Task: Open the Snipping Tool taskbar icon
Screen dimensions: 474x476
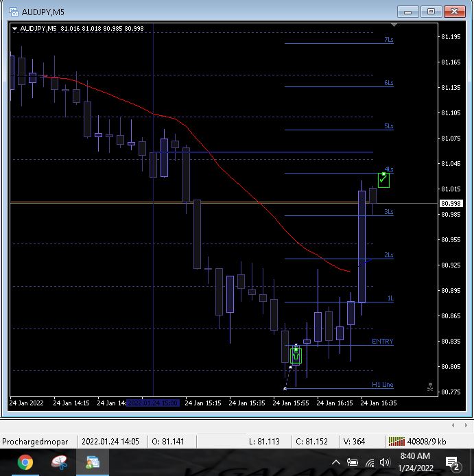Action: click(59, 462)
